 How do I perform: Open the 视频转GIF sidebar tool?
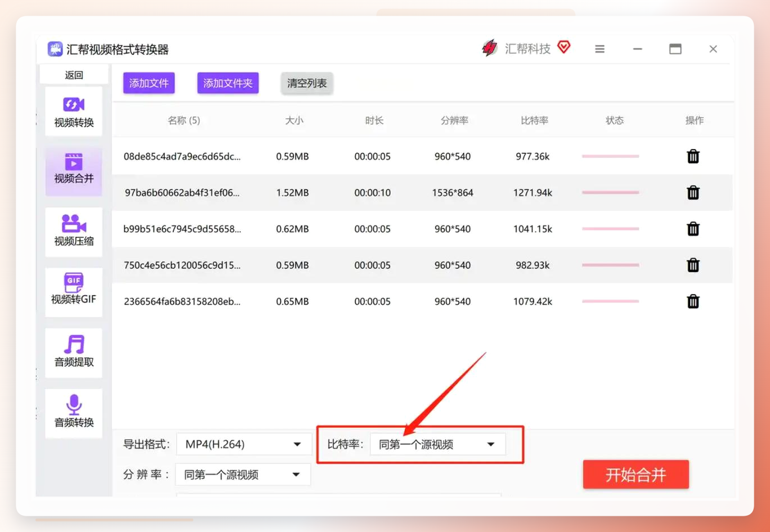(74, 292)
